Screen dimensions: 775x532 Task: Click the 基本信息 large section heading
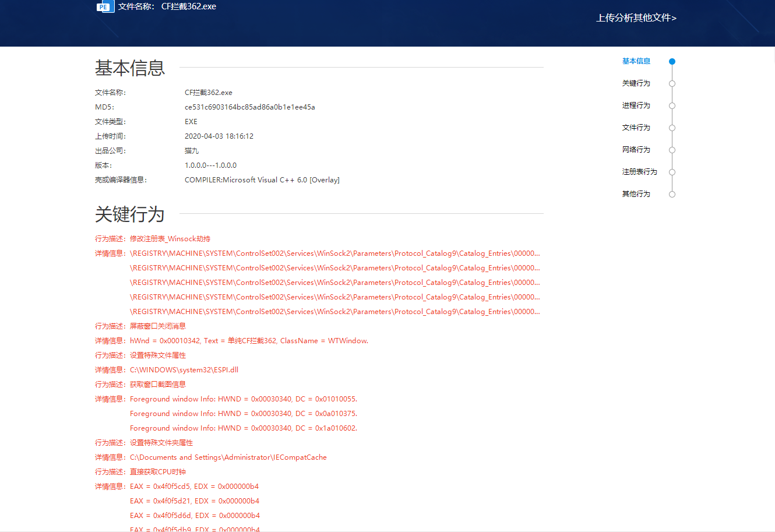(x=130, y=68)
